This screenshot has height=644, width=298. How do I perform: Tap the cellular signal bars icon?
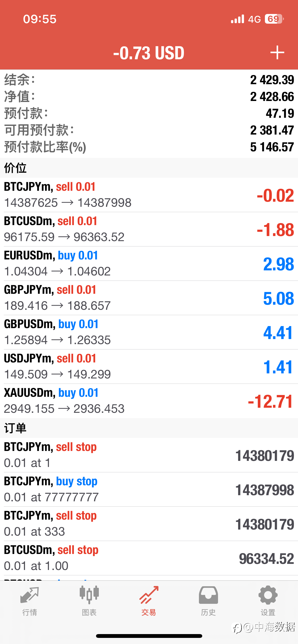(237, 19)
